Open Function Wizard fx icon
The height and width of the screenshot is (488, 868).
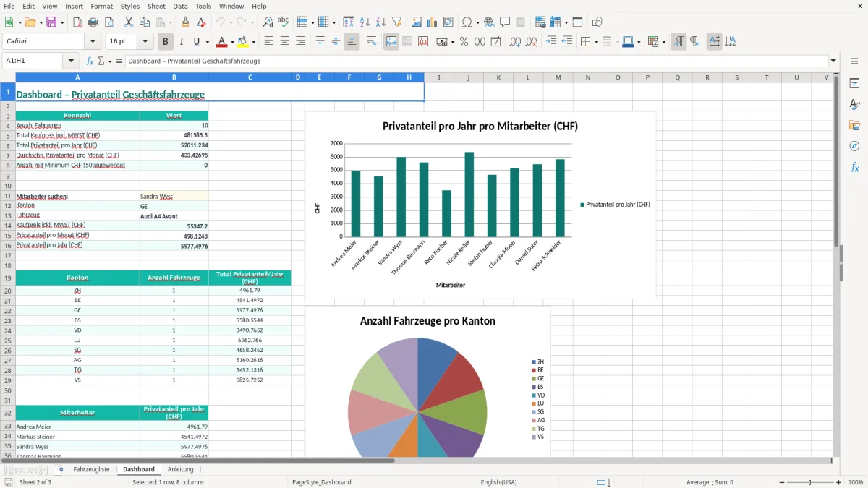(90, 61)
